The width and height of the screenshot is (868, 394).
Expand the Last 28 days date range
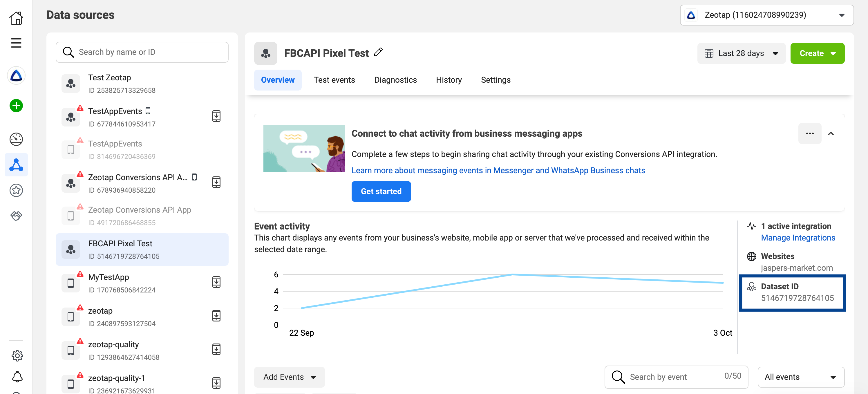tap(741, 53)
